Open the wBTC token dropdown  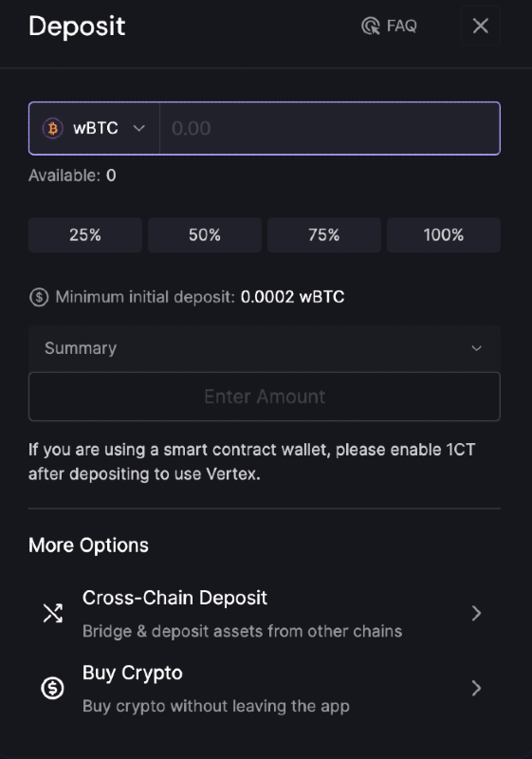[x=94, y=128]
